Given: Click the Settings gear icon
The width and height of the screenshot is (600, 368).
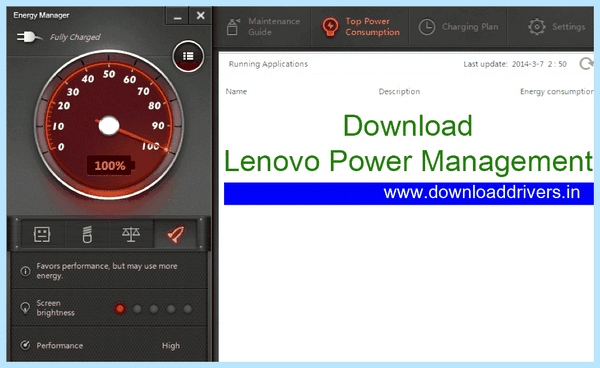Looking at the screenshot, I should (537, 27).
